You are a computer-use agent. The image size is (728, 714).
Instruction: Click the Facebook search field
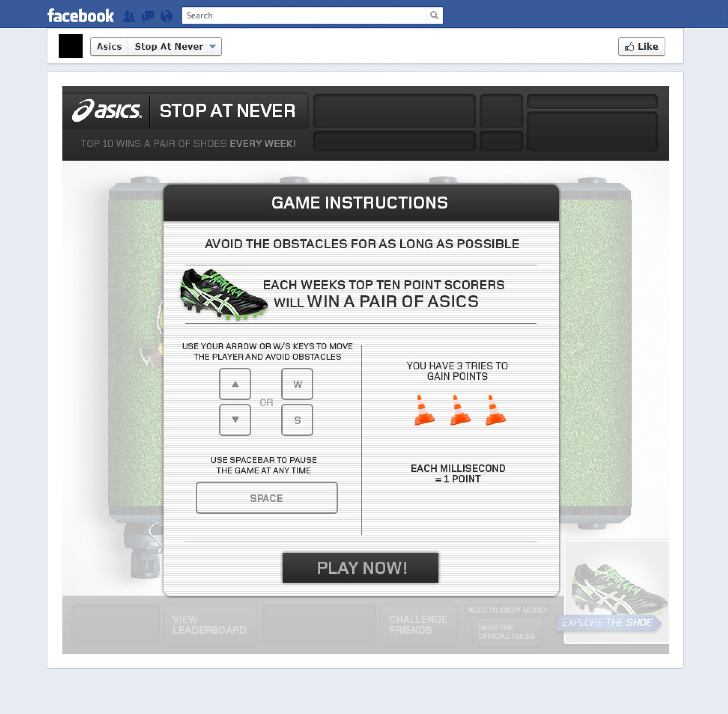[x=304, y=15]
